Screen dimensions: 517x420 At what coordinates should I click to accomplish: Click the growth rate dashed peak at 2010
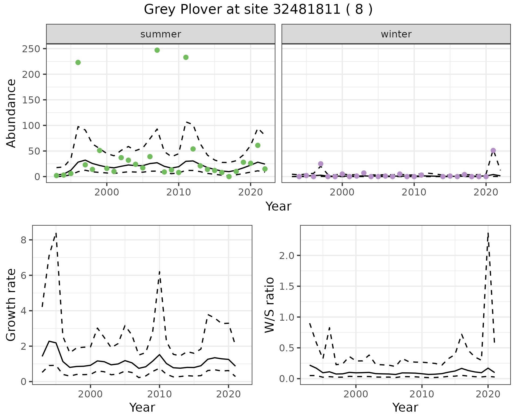(159, 272)
